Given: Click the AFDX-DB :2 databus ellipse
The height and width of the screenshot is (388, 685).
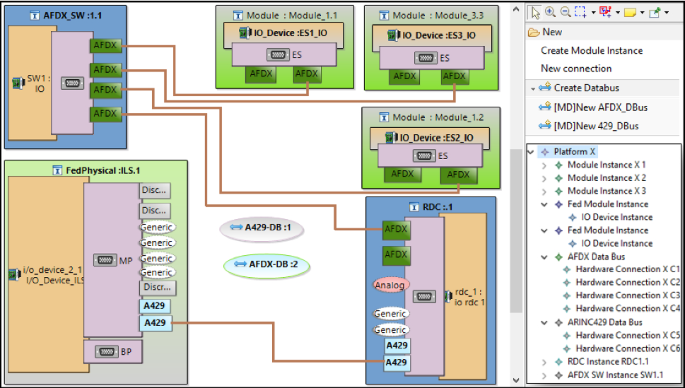Looking at the screenshot, I should click(x=266, y=265).
